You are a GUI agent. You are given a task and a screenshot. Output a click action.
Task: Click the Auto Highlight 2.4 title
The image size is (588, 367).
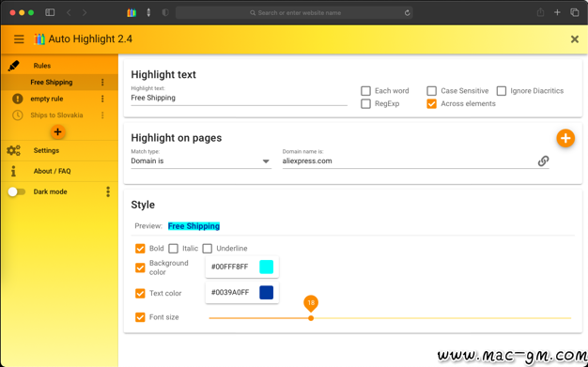[x=90, y=39]
